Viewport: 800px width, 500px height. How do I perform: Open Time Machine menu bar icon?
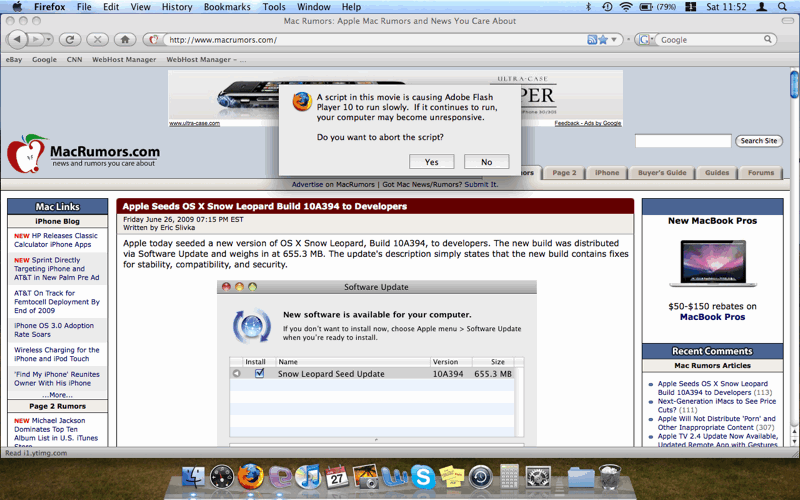click(x=607, y=7)
